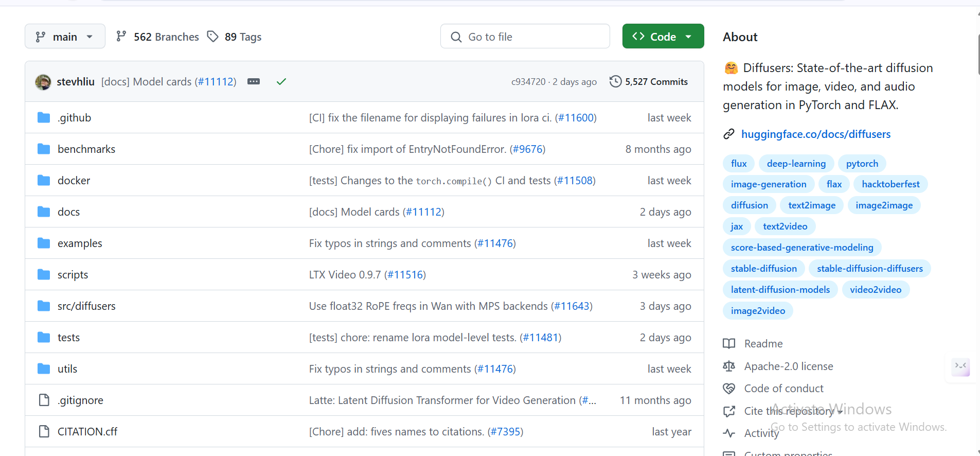
Task: Click the tag icon beside 89 Tags
Action: (x=212, y=37)
